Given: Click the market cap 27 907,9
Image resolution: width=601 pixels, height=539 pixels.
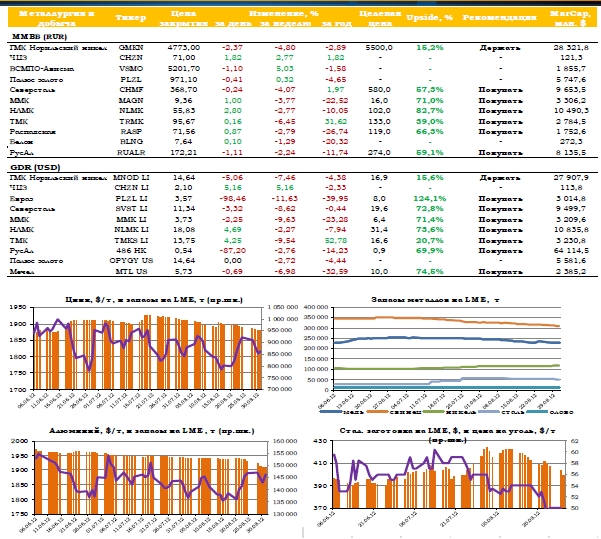Looking at the screenshot, I should (571, 178).
